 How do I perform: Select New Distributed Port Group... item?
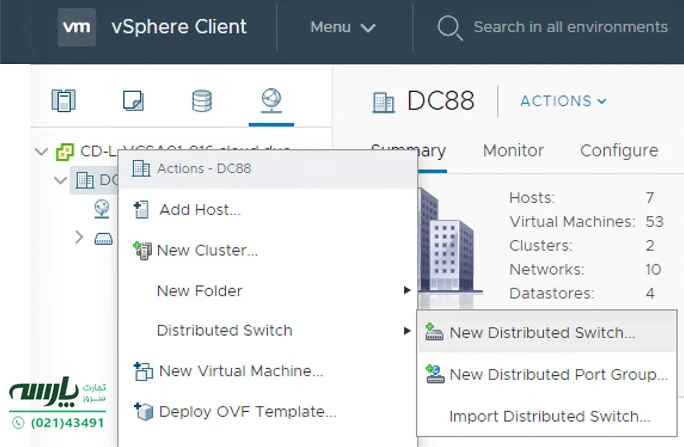coord(547,375)
